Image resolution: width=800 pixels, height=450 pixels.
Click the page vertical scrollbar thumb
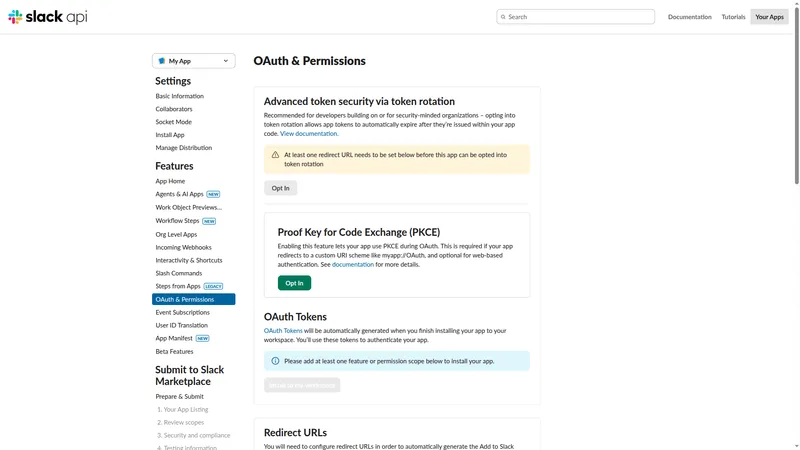click(796, 94)
